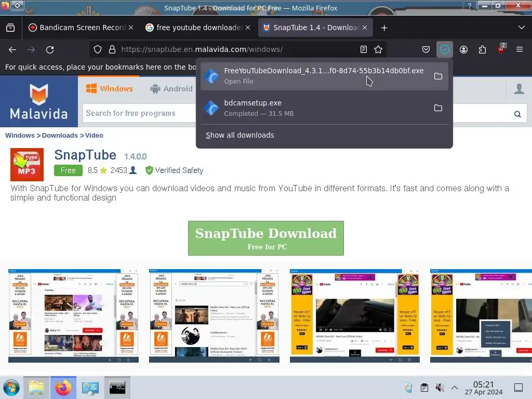Click the show desktop button in tray

pyautogui.click(x=518, y=388)
